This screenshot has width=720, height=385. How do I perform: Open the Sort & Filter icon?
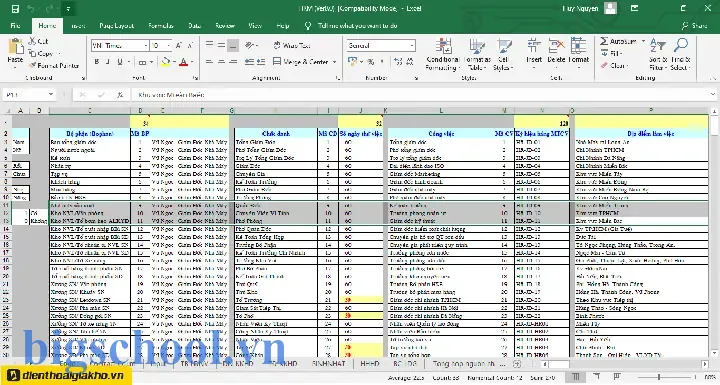(658, 45)
